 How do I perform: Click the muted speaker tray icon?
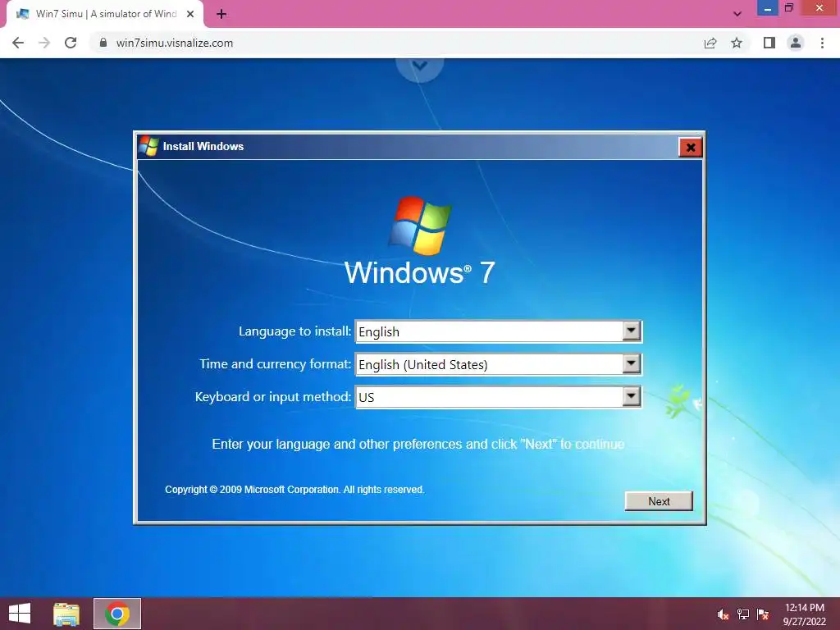(x=723, y=614)
